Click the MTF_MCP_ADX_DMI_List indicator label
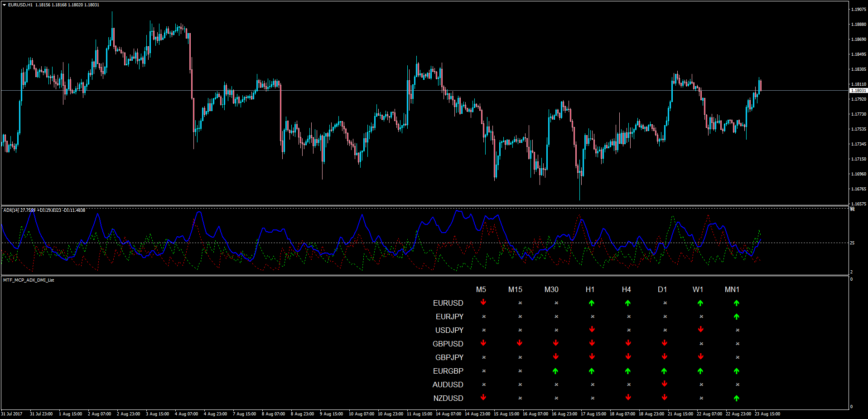868x419 pixels. [x=29, y=280]
